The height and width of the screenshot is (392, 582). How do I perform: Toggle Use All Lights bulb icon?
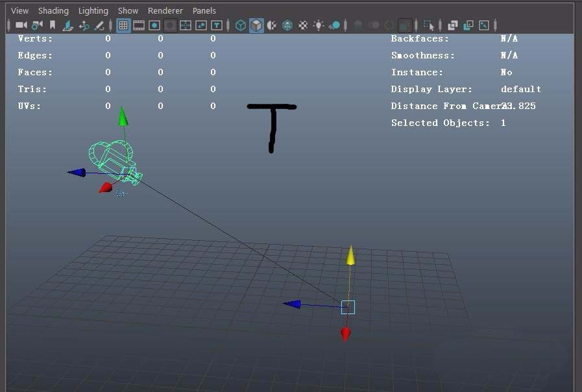pyautogui.click(x=319, y=25)
